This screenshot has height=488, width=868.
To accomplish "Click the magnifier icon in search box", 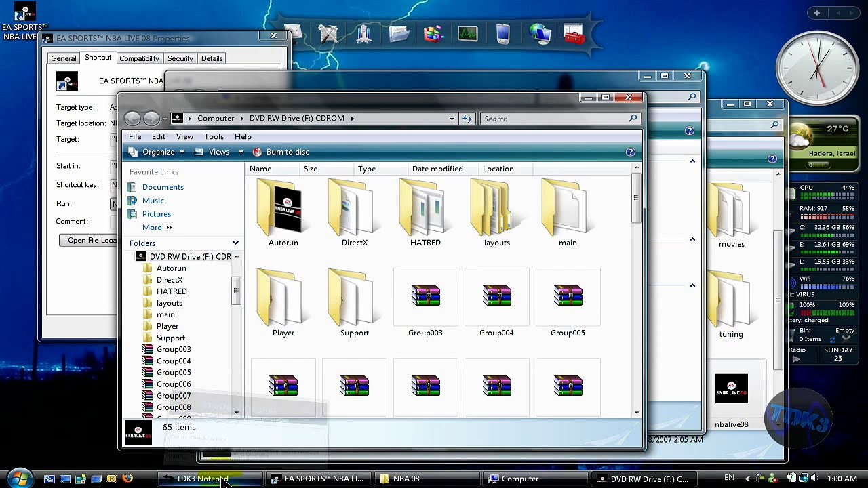I will 633,119.
